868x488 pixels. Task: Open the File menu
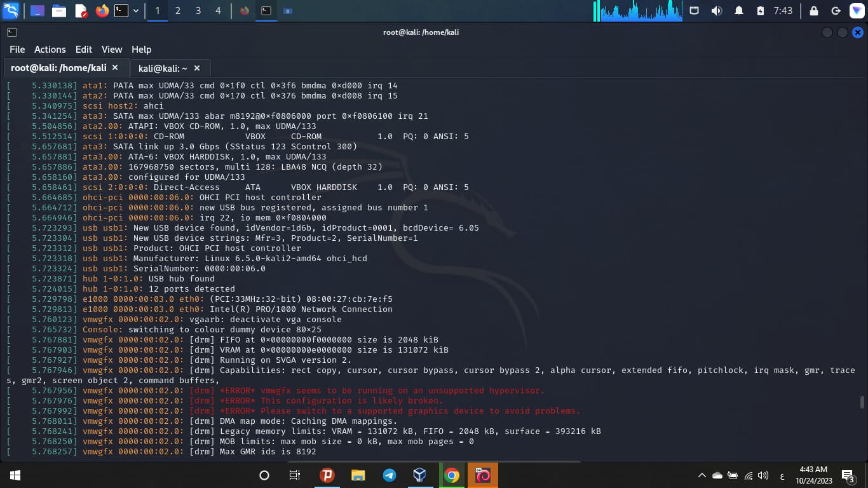17,50
